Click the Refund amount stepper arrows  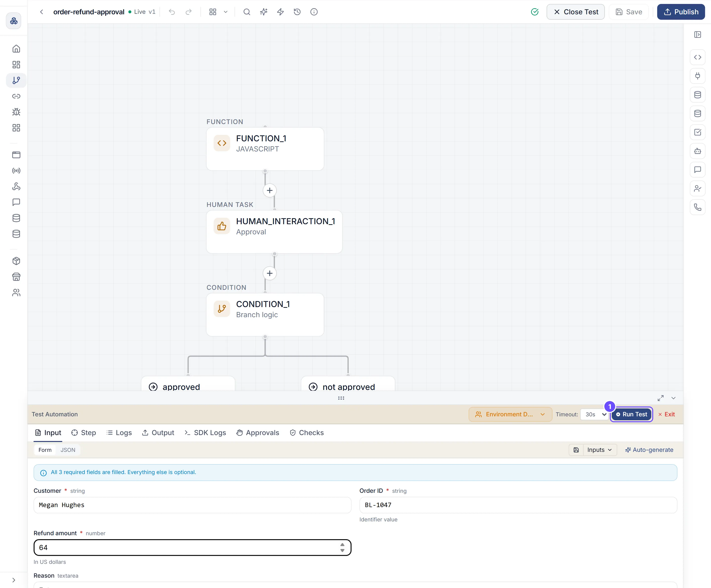342,547
